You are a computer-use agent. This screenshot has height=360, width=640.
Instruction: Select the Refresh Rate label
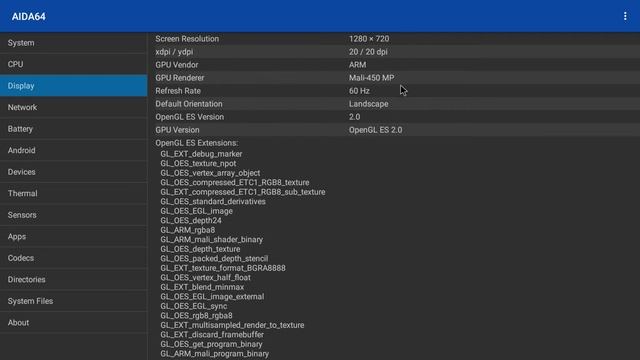[178, 91]
